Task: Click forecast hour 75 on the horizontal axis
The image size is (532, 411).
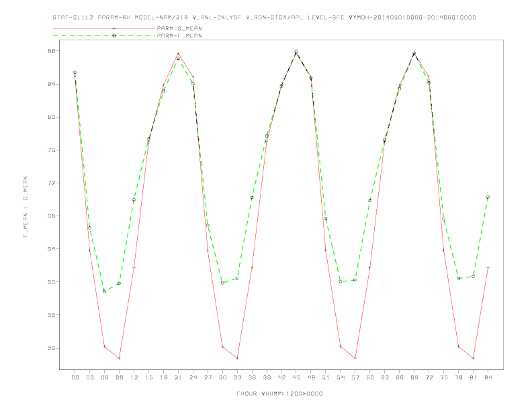Action: tap(444, 377)
